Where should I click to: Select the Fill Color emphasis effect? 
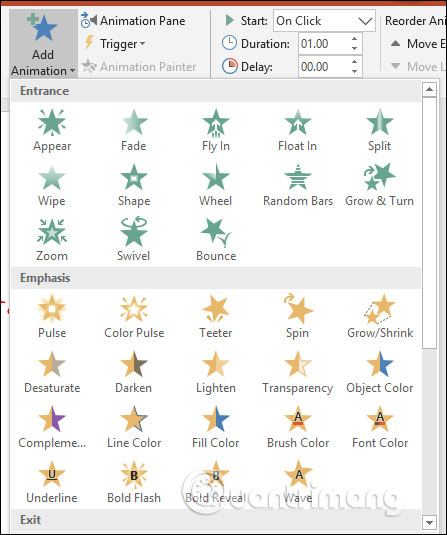(216, 427)
